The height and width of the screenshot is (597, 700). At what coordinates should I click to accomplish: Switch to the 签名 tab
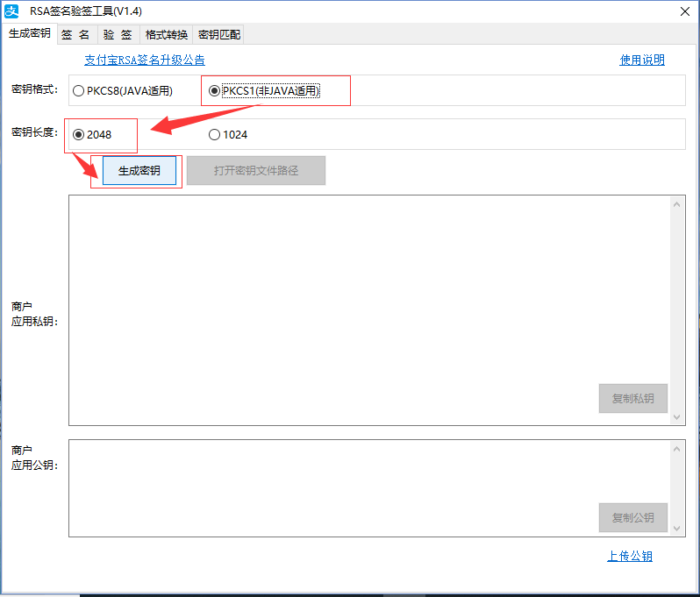(x=75, y=35)
